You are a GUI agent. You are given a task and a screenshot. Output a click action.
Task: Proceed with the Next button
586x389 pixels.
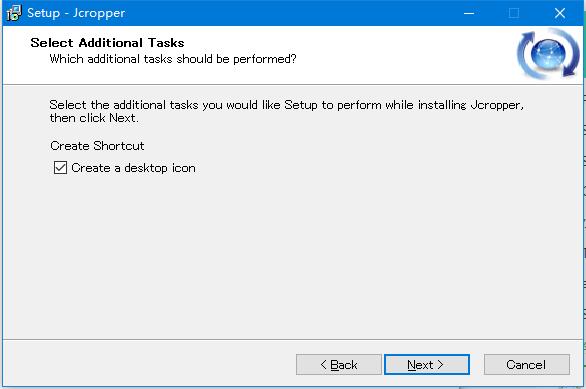tap(427, 364)
